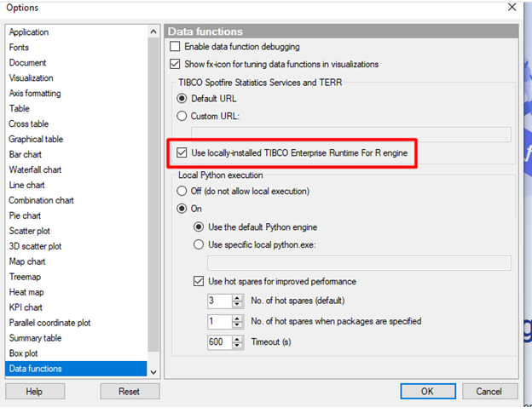Viewport: 532px width, 413px height.
Task: Click the local python.exe path field
Action: click(359, 263)
